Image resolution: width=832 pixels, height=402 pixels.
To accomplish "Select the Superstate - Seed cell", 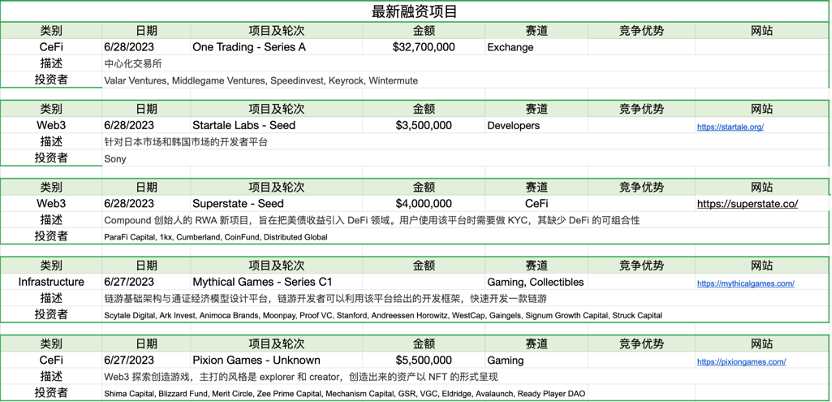I will (276, 204).
